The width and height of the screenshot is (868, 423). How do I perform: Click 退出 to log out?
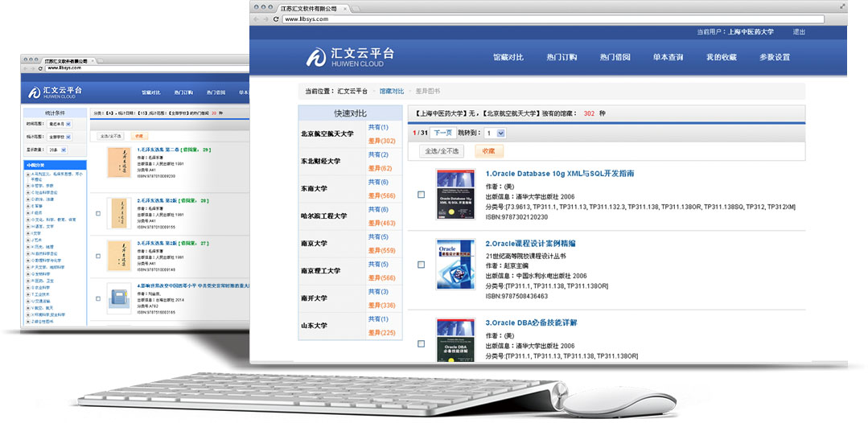[x=799, y=32]
